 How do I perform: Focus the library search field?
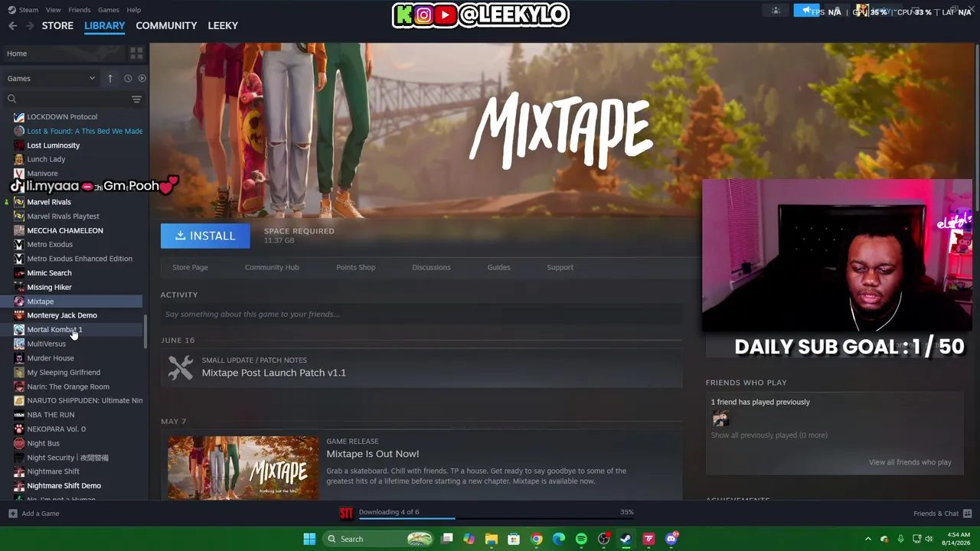tap(73, 99)
